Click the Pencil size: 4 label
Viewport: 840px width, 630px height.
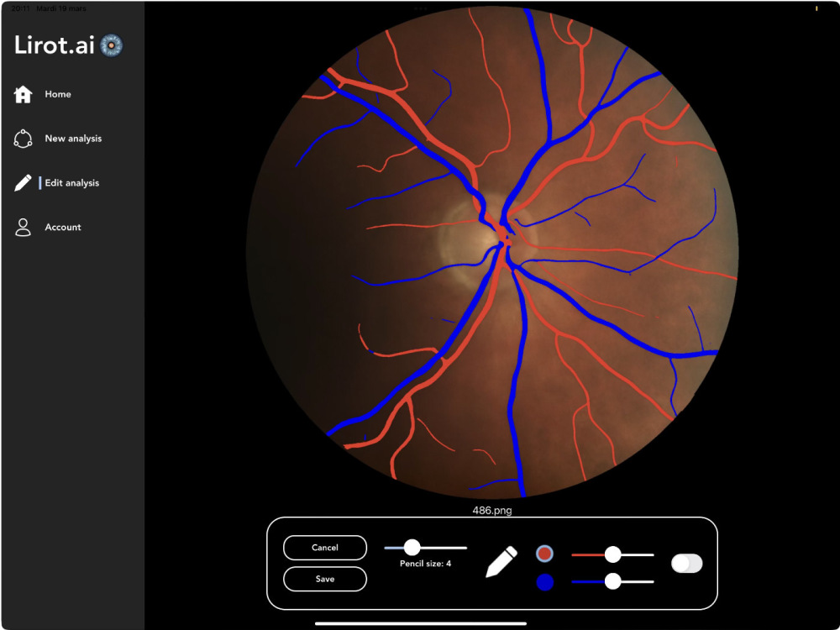point(425,564)
